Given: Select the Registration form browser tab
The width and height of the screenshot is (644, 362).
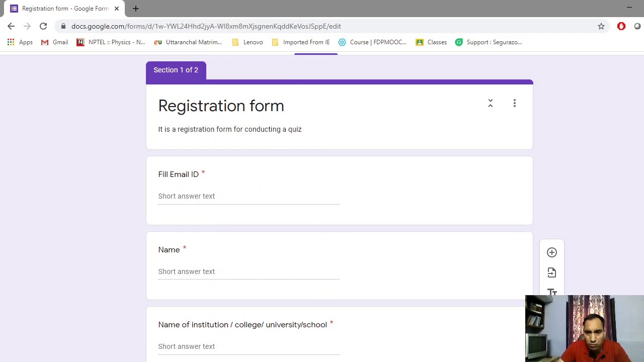Looking at the screenshot, I should point(63,9).
